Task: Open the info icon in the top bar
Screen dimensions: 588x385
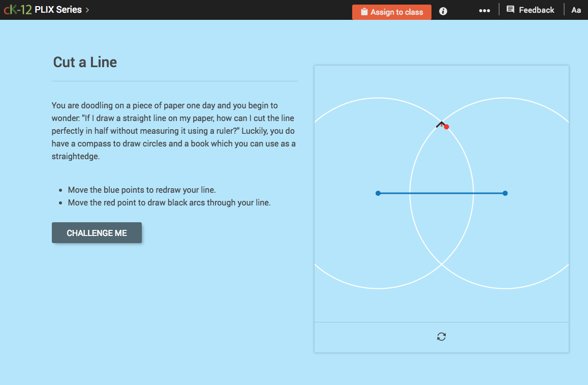Action: [443, 11]
